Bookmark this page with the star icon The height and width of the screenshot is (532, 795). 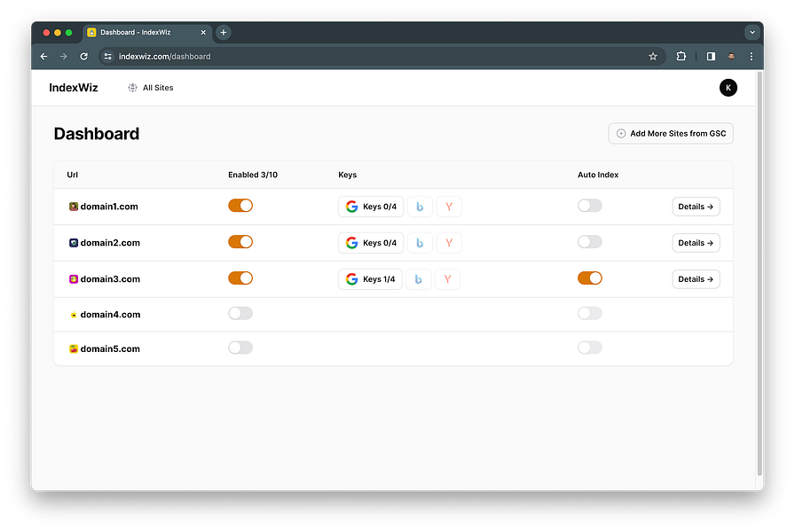click(653, 56)
